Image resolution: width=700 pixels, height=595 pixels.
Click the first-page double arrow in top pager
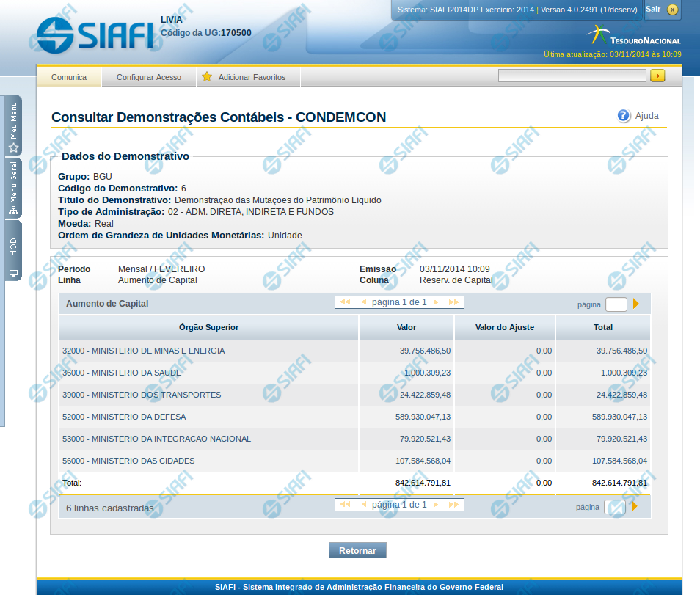345,302
